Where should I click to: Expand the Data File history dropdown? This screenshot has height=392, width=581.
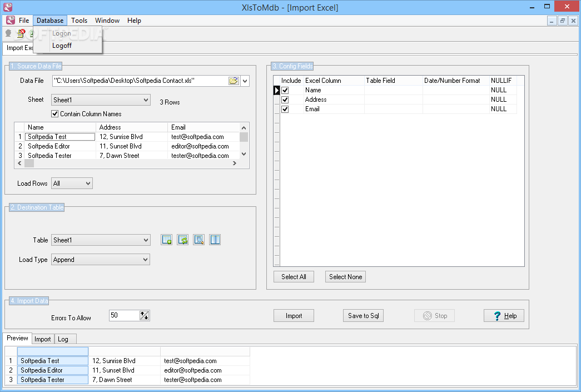[245, 81]
